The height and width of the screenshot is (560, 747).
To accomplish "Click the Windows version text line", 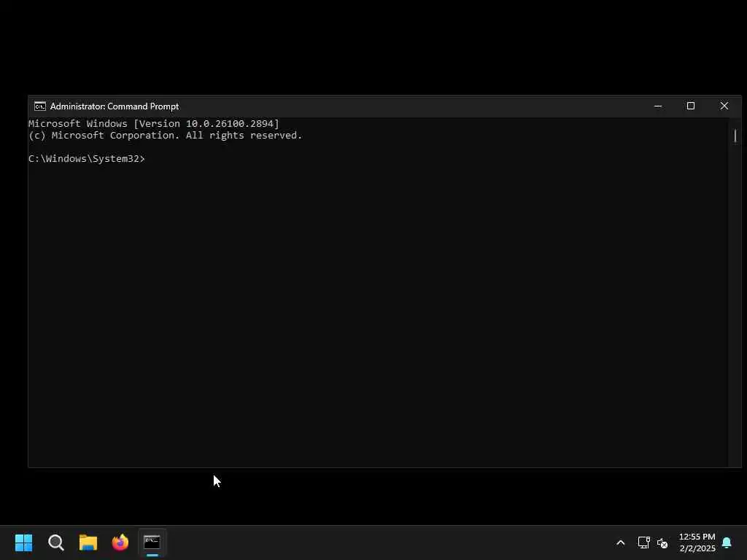I will (x=154, y=124).
